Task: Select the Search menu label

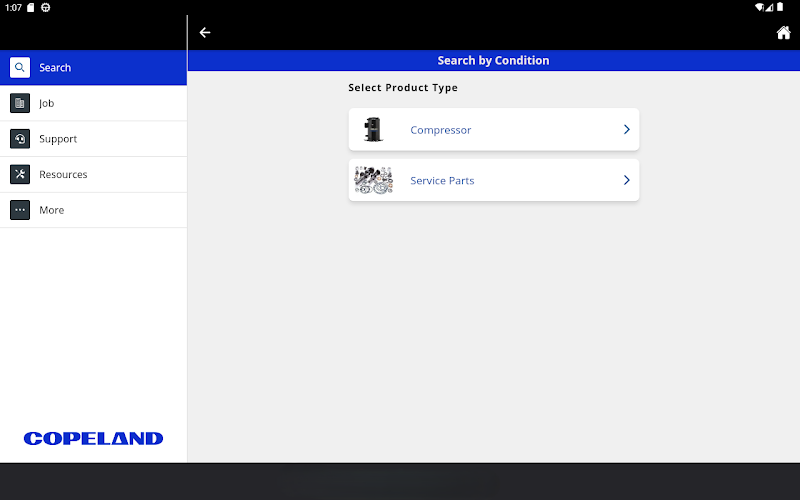Action: point(55,67)
